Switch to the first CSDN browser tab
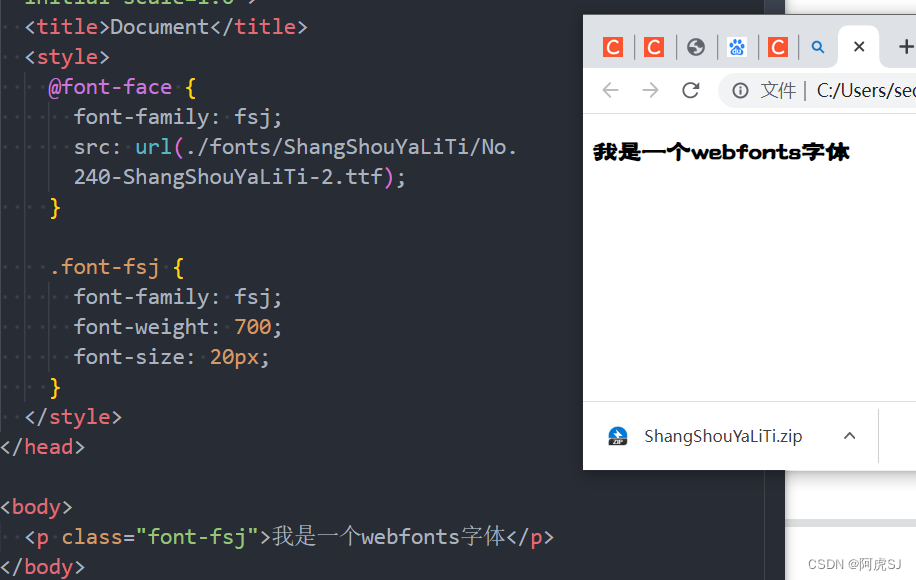 point(613,47)
